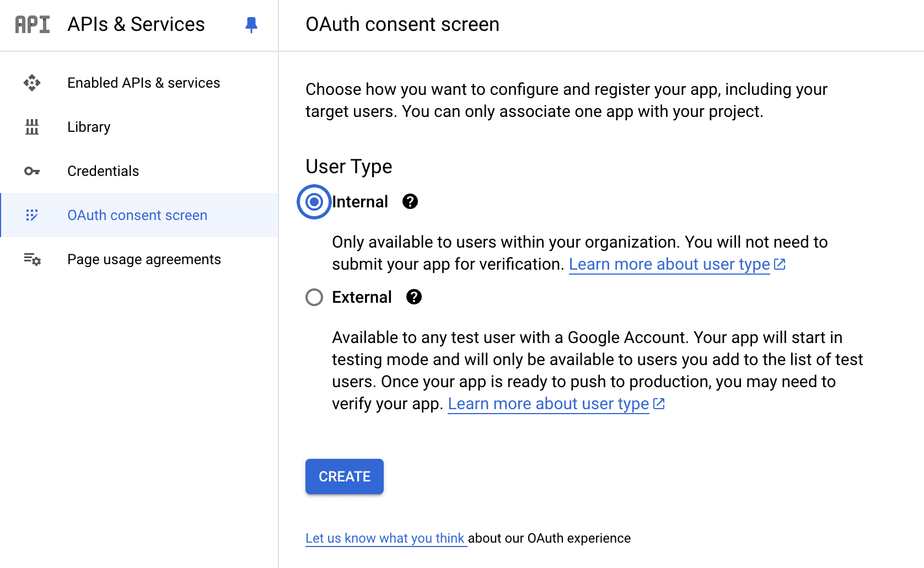Open the Page usage agreements icon

tap(33, 259)
